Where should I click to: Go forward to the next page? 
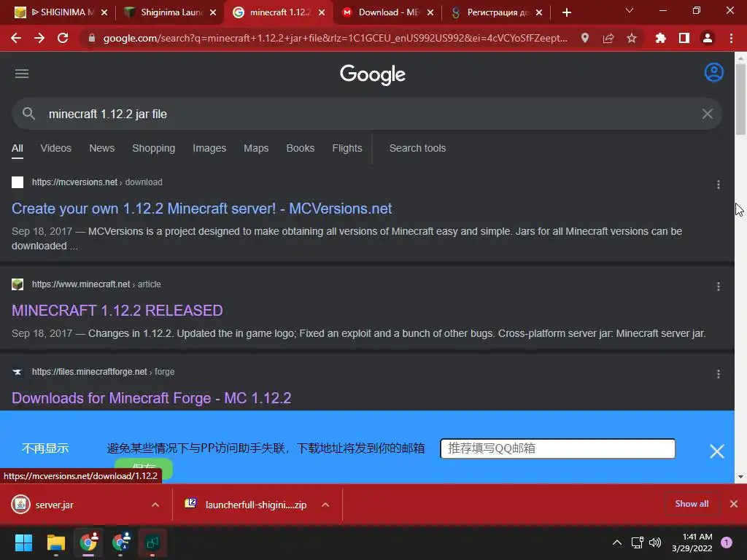39,38
